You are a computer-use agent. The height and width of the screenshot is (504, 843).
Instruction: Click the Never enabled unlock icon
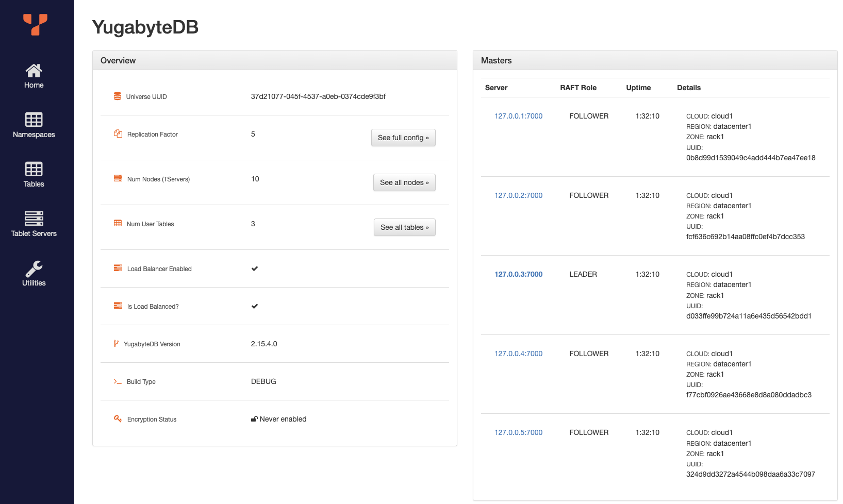click(254, 419)
